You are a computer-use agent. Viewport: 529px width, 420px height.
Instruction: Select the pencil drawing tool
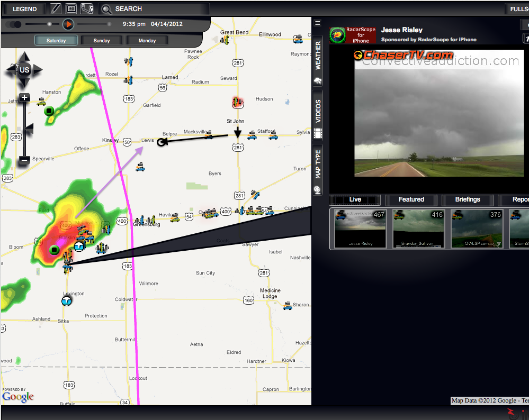coord(55,9)
